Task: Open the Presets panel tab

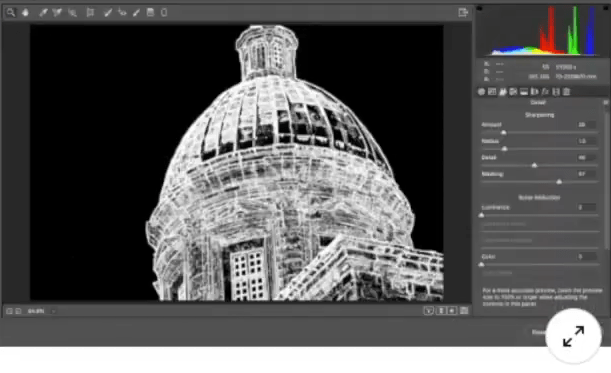Action: (x=567, y=92)
